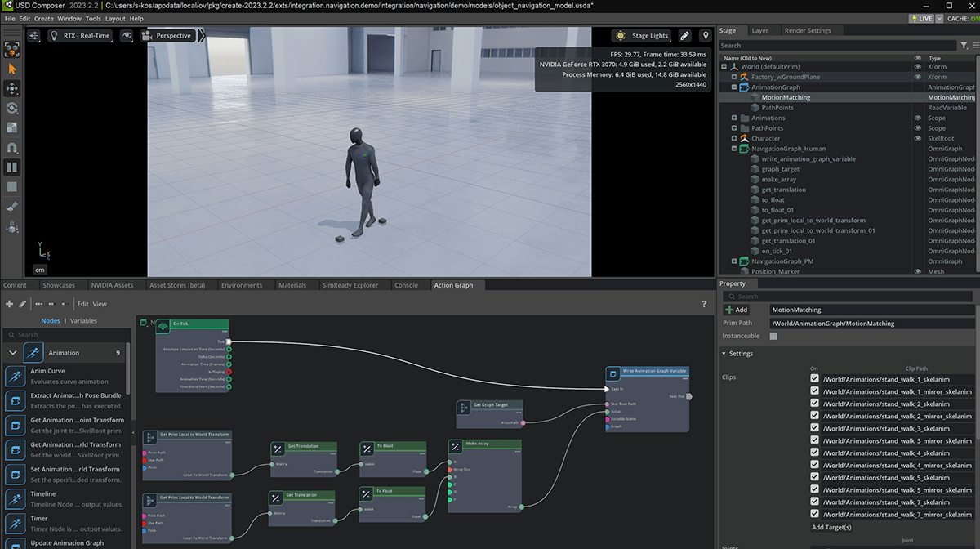Click the Action Graph add plus icon
Viewport: 980px width, 549px height.
[9, 304]
